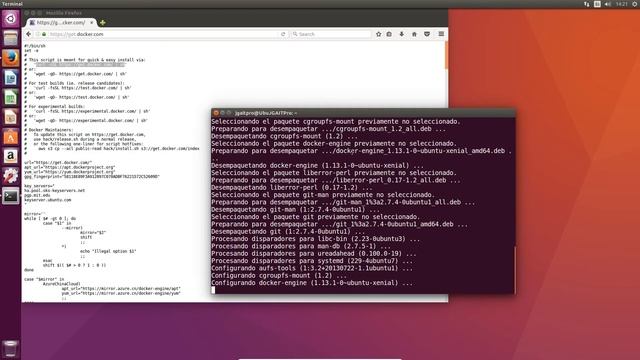Open the sound volume indicator
Viewport: 640px width, 360px height.
pyautogui.click(x=608, y=4)
